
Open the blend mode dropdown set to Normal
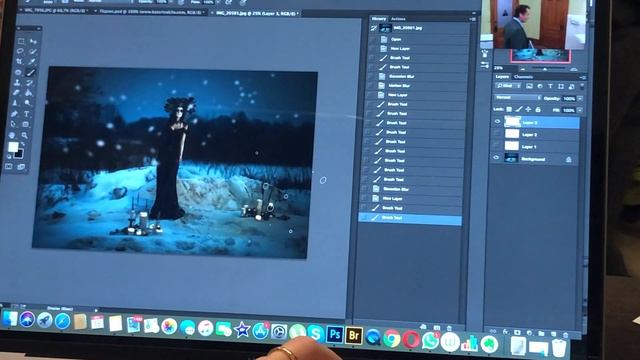click(x=518, y=98)
